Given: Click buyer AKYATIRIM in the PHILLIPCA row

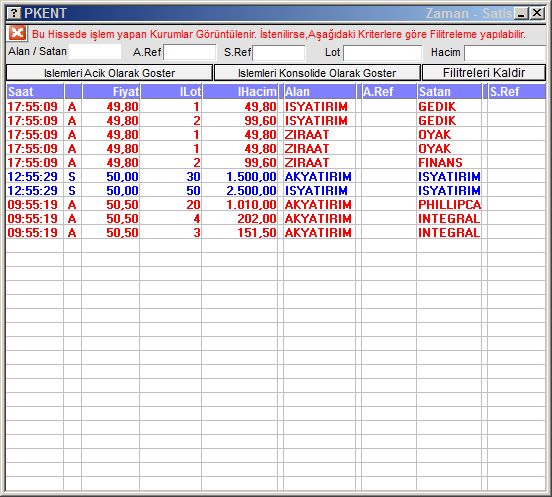Looking at the screenshot, I should pos(318,205).
